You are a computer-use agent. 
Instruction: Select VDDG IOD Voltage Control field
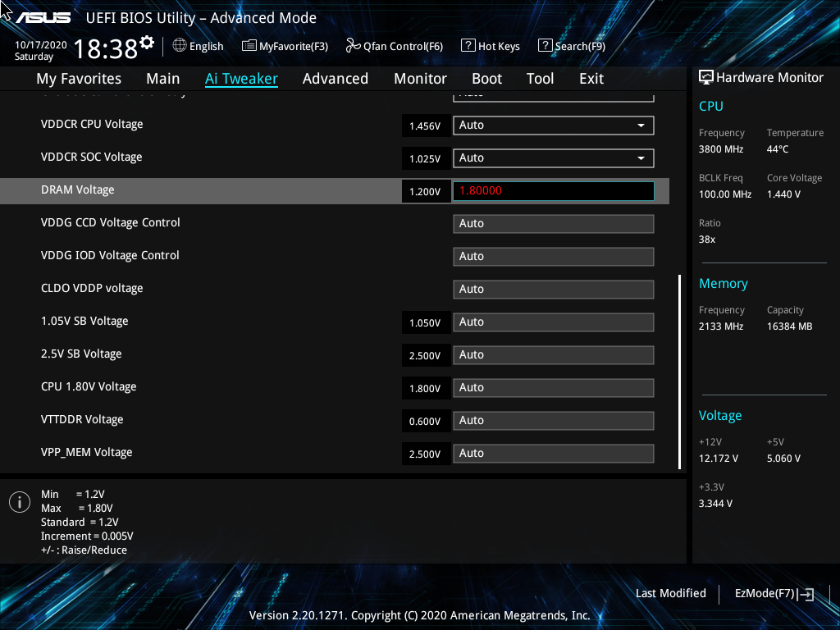(x=554, y=256)
